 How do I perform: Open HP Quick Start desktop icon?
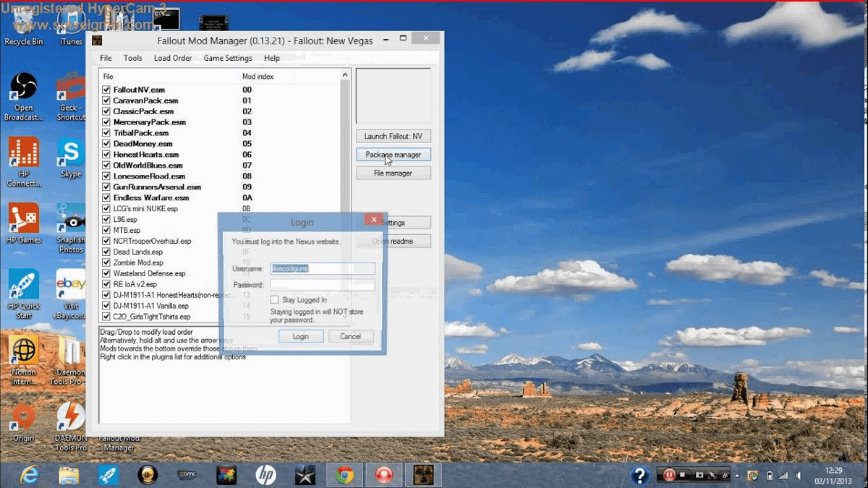pos(24,294)
